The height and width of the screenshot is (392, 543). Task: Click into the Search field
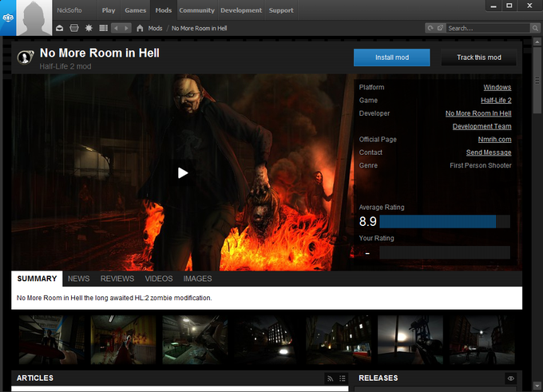tap(488, 28)
